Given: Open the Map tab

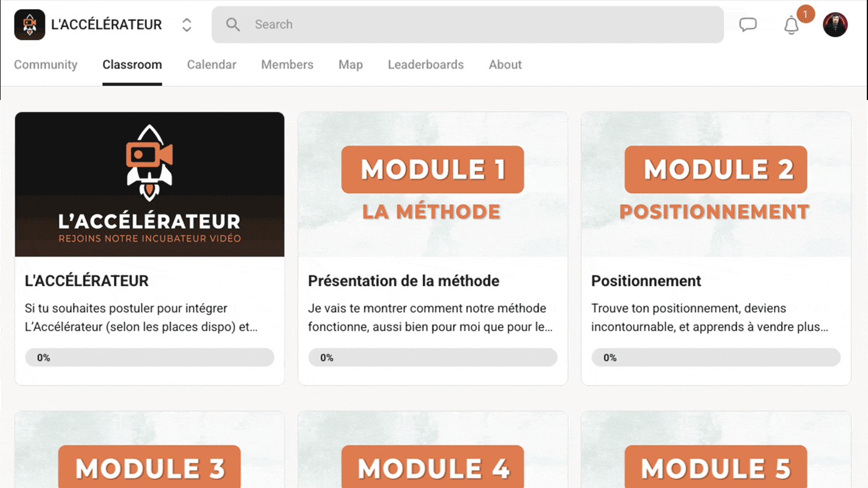Looking at the screenshot, I should tap(351, 64).
